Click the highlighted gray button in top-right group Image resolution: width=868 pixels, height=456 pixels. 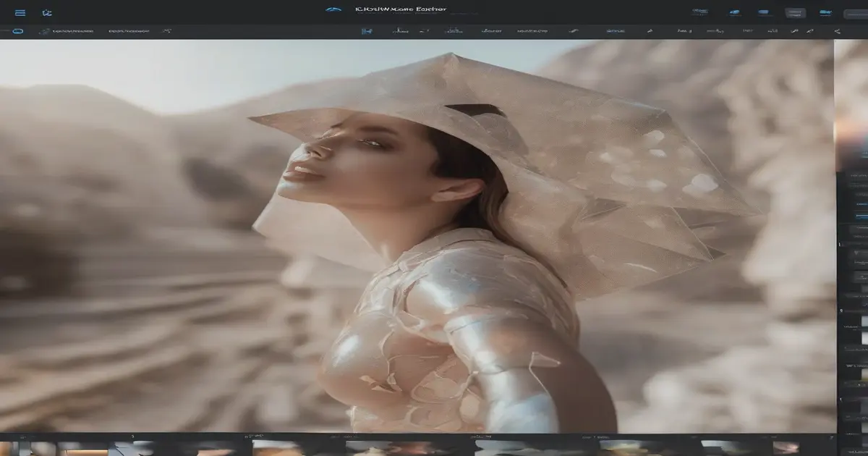[796, 12]
